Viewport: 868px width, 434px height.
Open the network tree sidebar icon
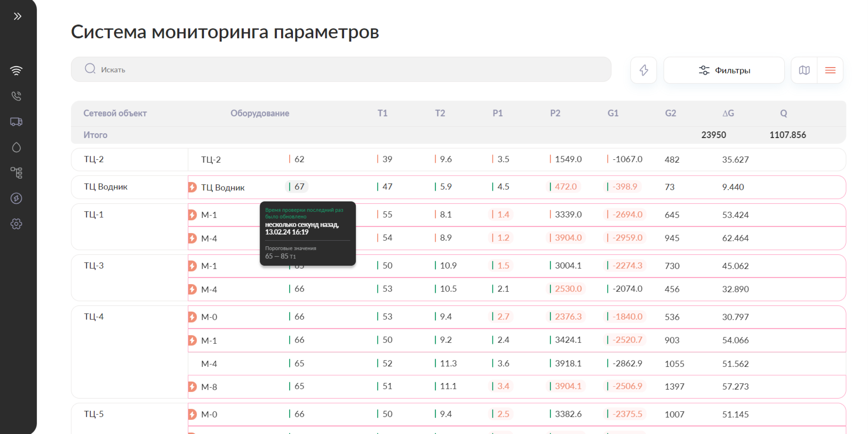click(x=16, y=173)
